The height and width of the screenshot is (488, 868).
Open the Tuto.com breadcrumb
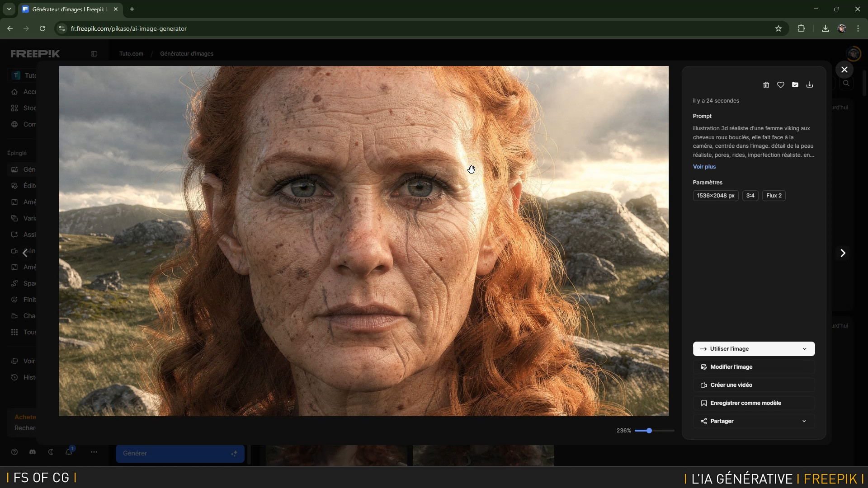pos(131,54)
